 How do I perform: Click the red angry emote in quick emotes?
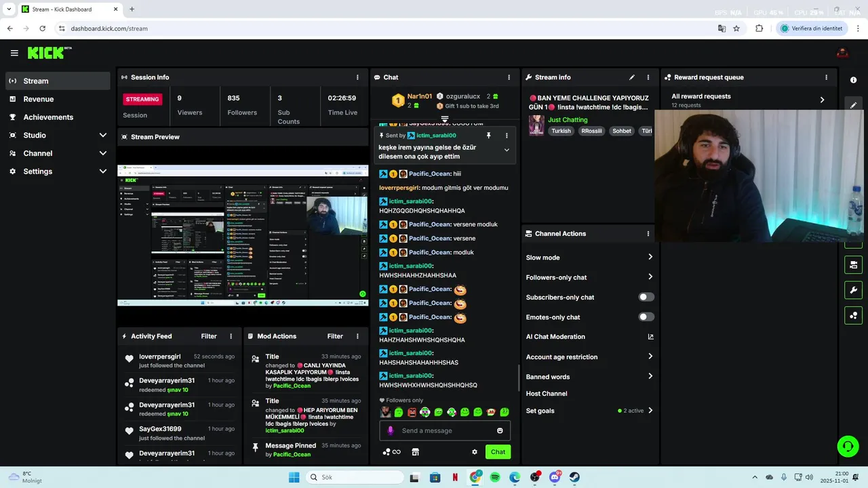point(412,412)
